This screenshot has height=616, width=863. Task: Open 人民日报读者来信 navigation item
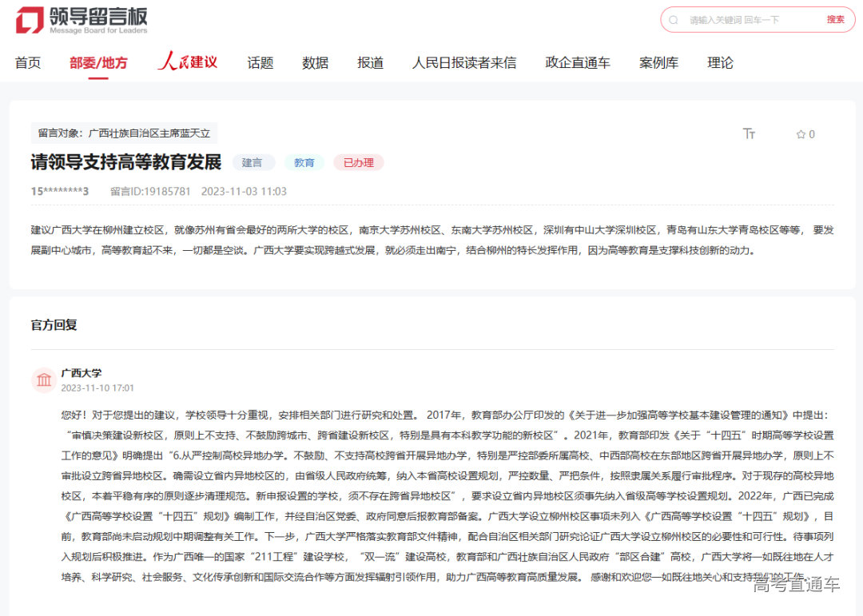(x=464, y=62)
